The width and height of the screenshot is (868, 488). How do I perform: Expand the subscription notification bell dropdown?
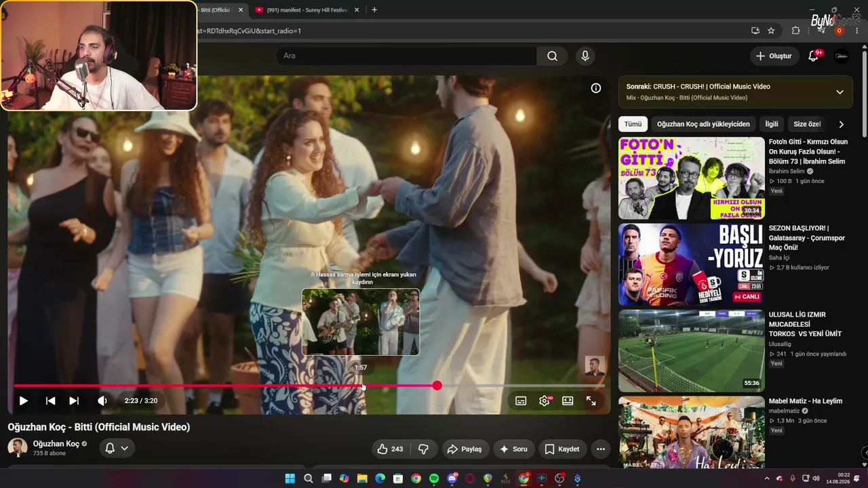point(117,448)
